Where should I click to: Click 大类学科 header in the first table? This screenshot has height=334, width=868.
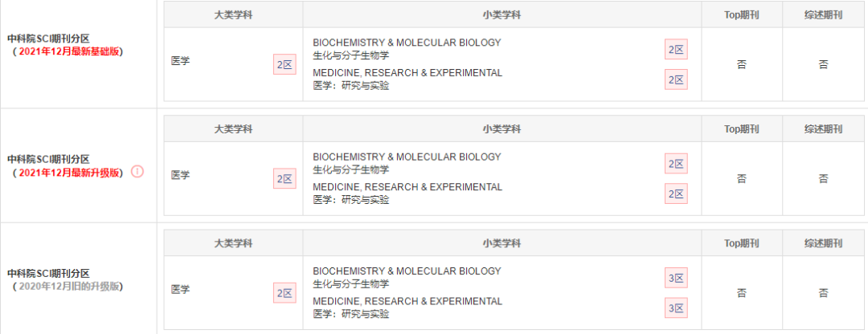pos(233,15)
